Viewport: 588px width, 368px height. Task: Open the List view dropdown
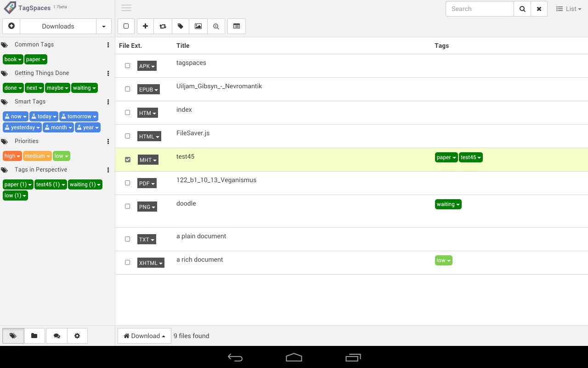click(x=569, y=9)
